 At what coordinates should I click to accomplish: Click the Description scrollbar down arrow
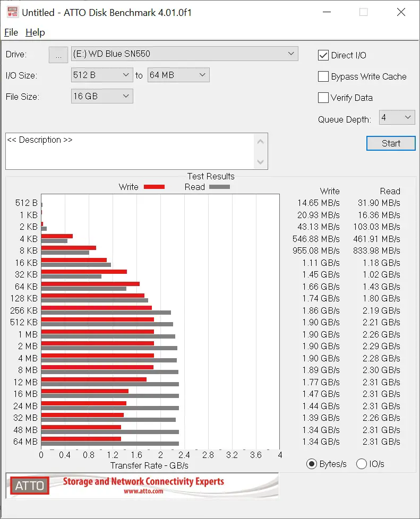[x=261, y=162]
